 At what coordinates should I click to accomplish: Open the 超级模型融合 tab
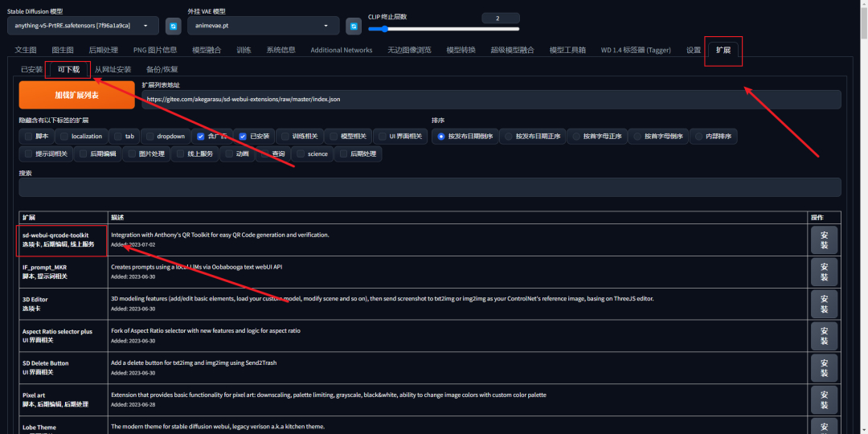(x=512, y=50)
